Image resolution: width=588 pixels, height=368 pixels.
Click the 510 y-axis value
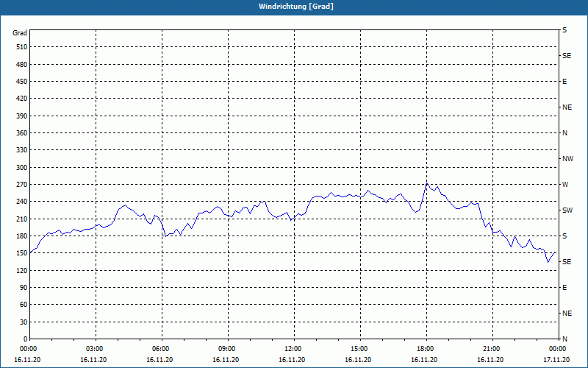pos(22,47)
